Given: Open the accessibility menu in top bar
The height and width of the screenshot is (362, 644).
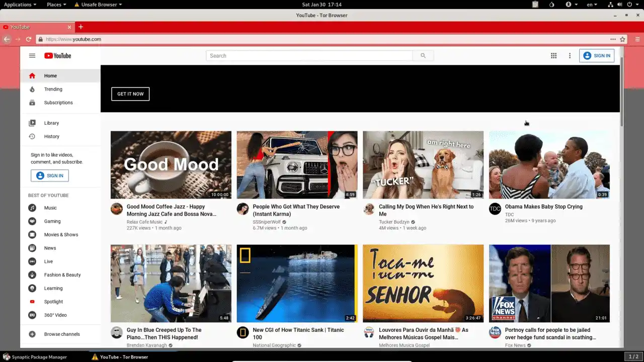Looking at the screenshot, I should (x=571, y=5).
